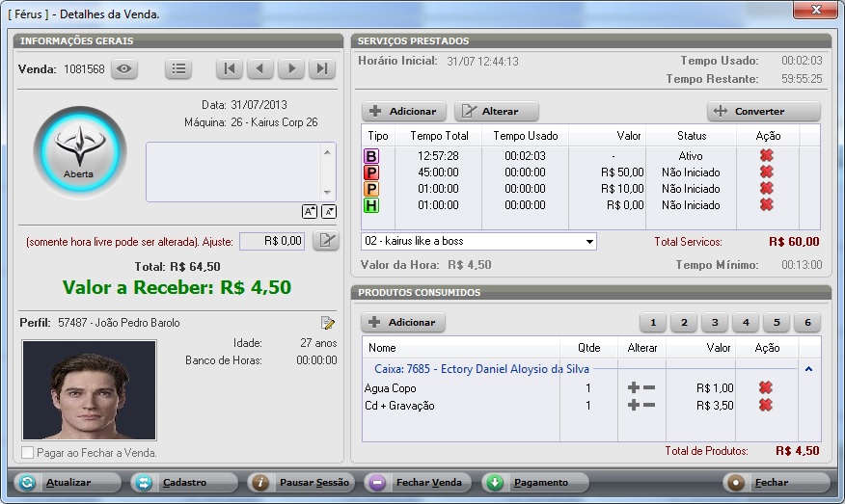Click the Qtde column header

pyautogui.click(x=589, y=348)
